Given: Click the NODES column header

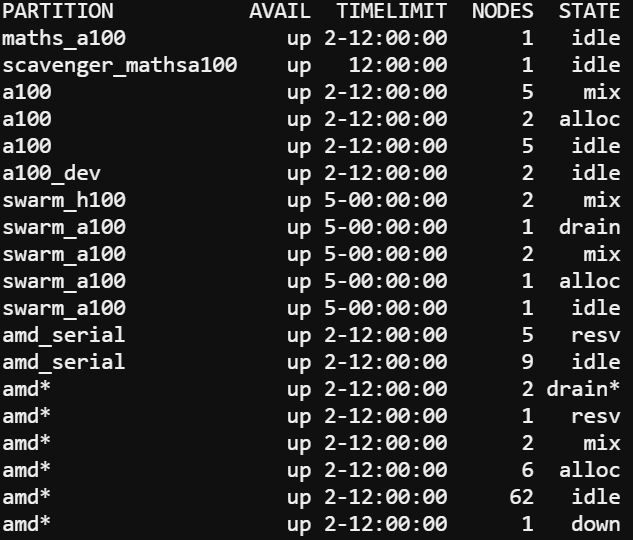Looking at the screenshot, I should point(502,12).
